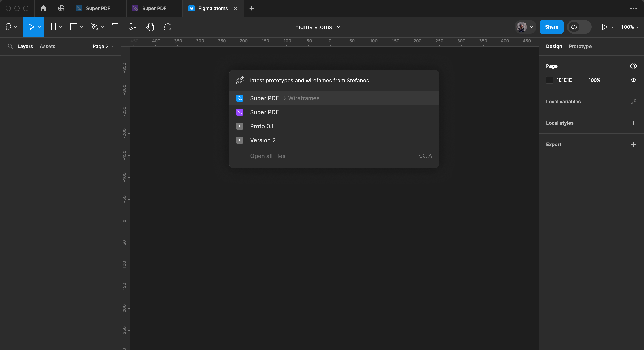Click the search query text field

(x=309, y=80)
